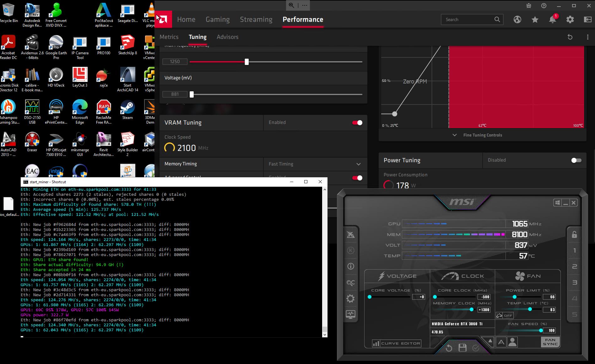Click Voltage (mV) slider handle
Screen dimensions: 595x364
tap(192, 94)
